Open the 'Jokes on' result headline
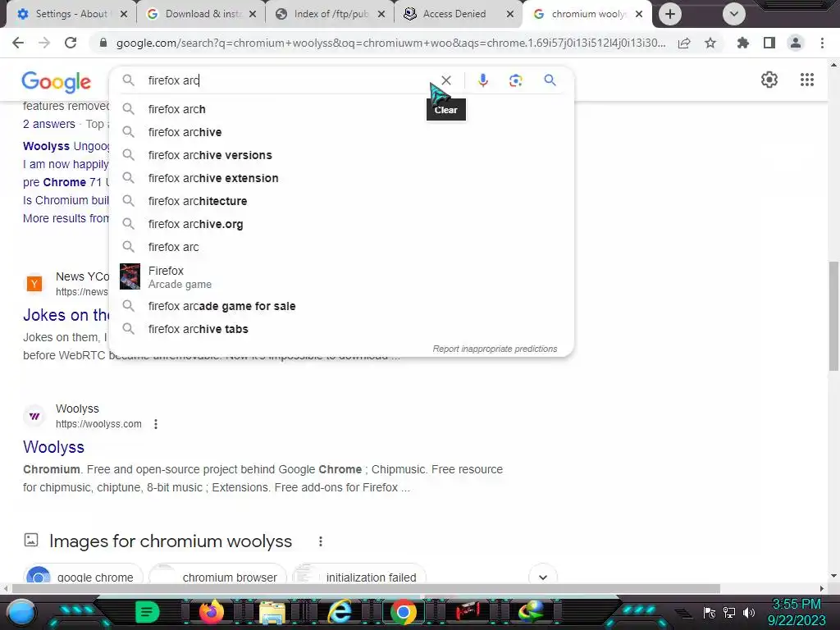This screenshot has height=630, width=840. (66, 315)
